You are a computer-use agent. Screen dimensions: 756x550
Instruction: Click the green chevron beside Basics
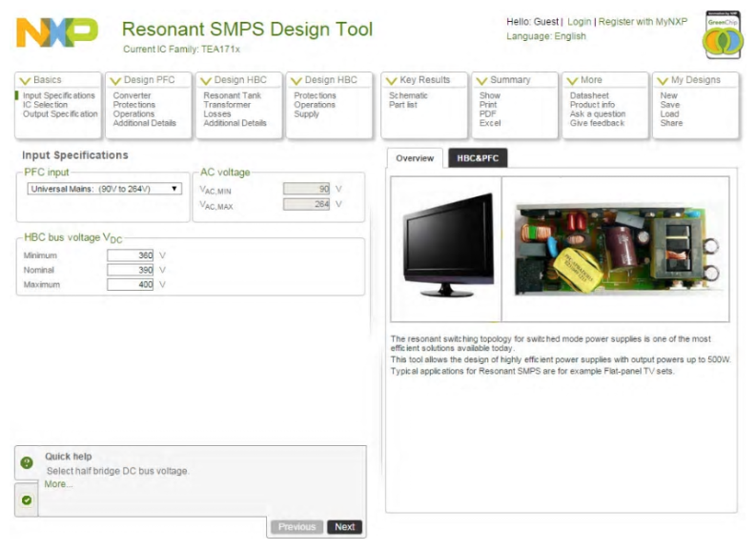pyautogui.click(x=25, y=81)
